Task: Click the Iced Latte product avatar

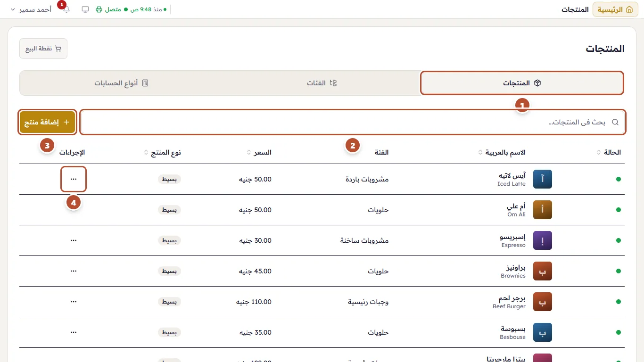Action: coord(543,179)
